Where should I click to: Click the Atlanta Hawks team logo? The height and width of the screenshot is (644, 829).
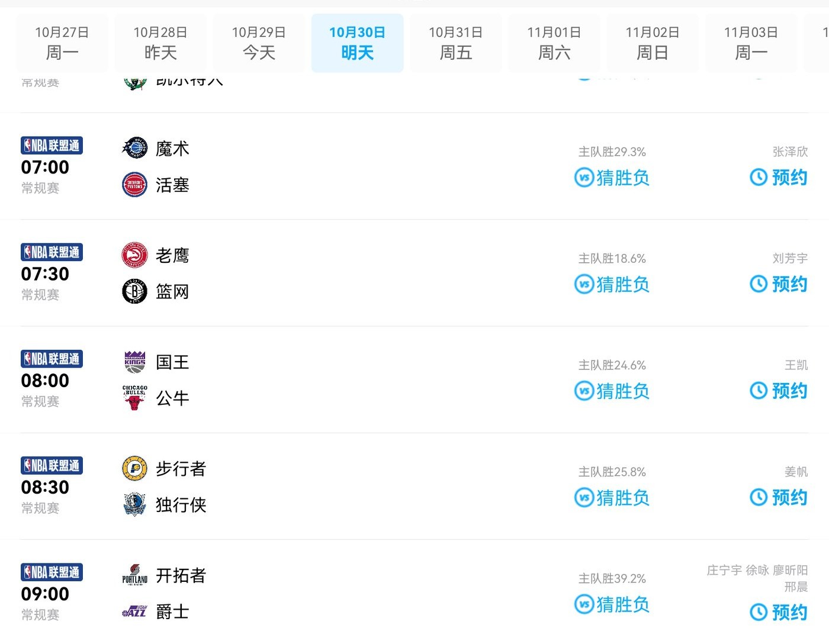click(x=134, y=255)
